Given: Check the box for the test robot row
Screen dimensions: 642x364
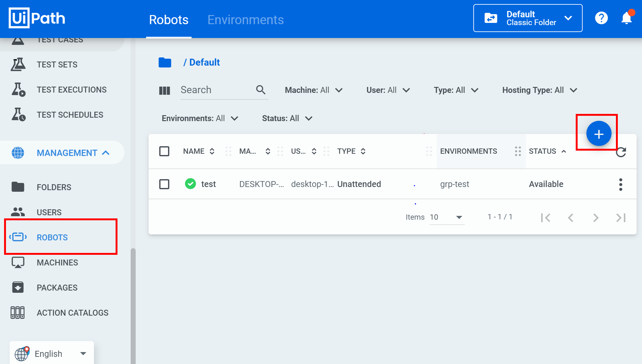Looking at the screenshot, I should coord(164,184).
